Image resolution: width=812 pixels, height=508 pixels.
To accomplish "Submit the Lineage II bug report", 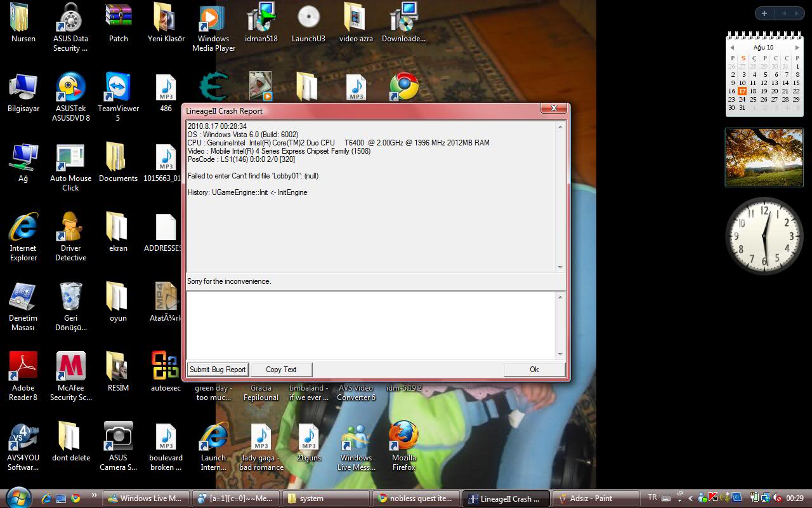I will point(218,370).
